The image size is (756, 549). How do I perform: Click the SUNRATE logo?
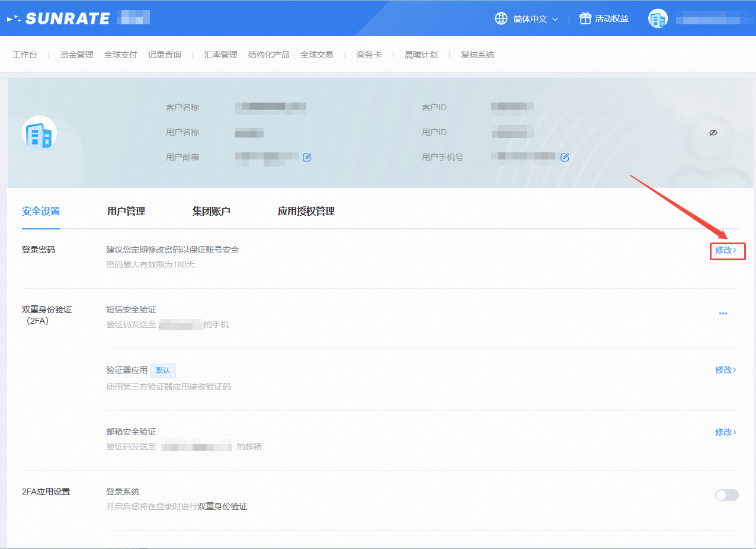point(59,18)
